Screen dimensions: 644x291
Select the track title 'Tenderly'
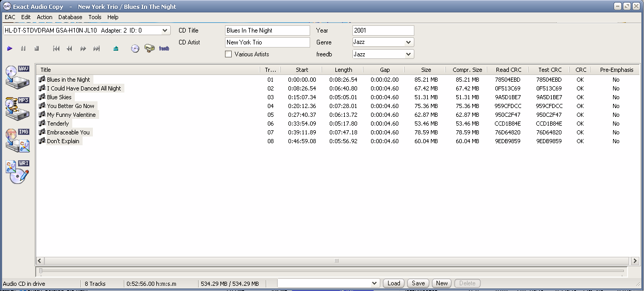[x=58, y=124]
